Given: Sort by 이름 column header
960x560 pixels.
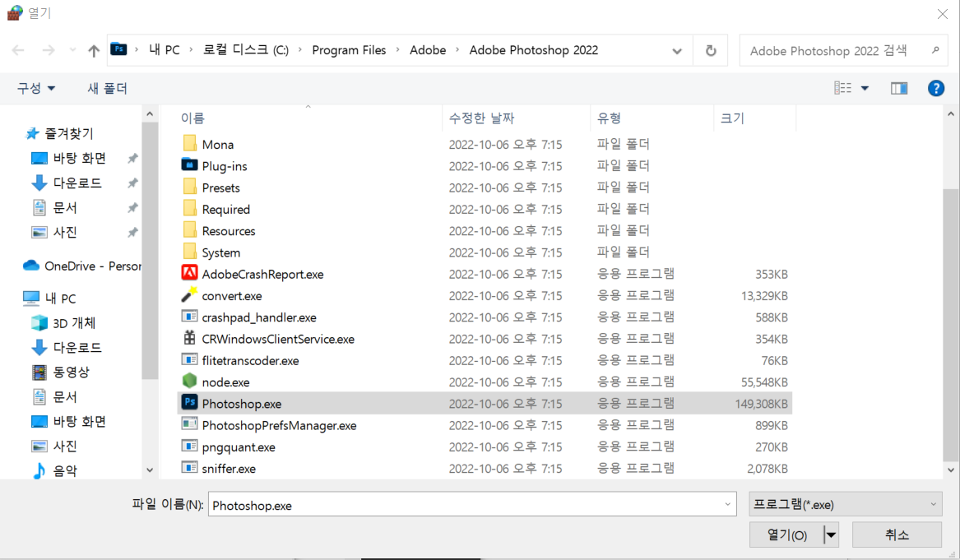Looking at the screenshot, I should point(192,118).
